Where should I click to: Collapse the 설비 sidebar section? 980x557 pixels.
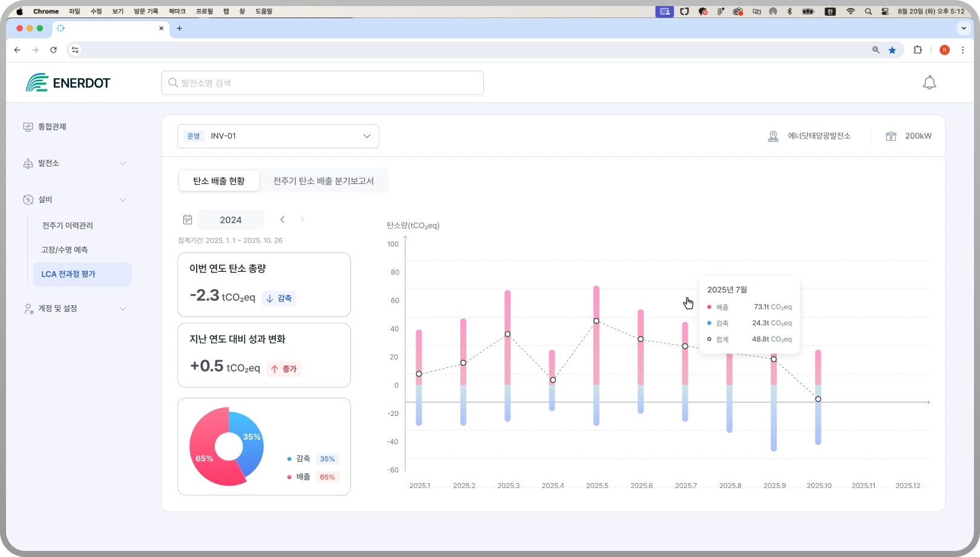point(123,200)
